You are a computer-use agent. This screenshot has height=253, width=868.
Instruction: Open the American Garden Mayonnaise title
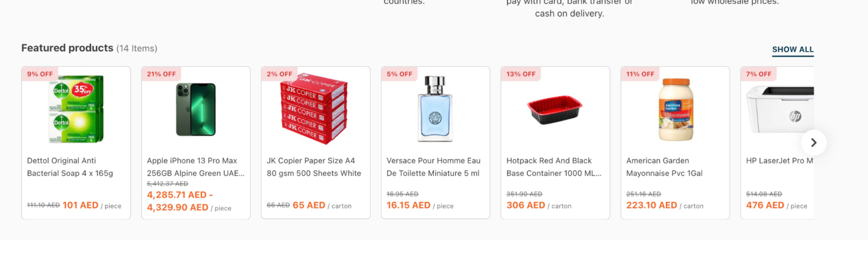[x=666, y=167]
